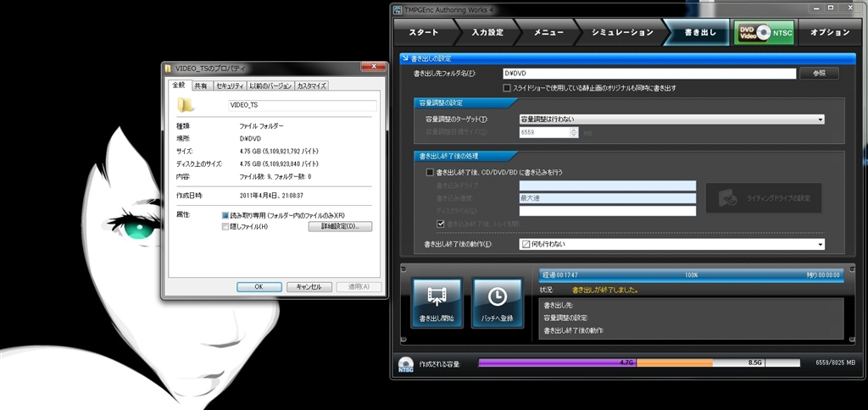Open 詳細設定(D)... in properties dialog
The height and width of the screenshot is (410, 868).
pos(340,227)
